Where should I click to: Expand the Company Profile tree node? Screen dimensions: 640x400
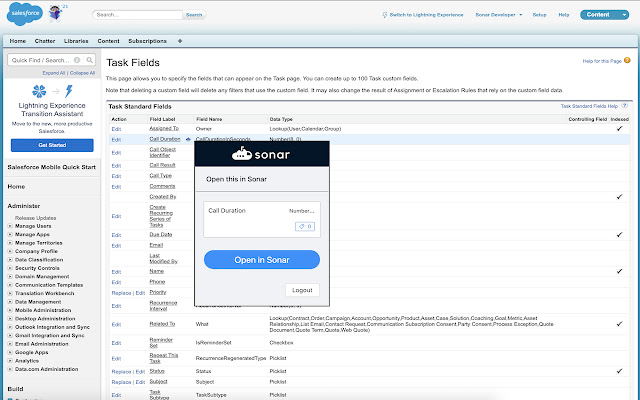10,251
